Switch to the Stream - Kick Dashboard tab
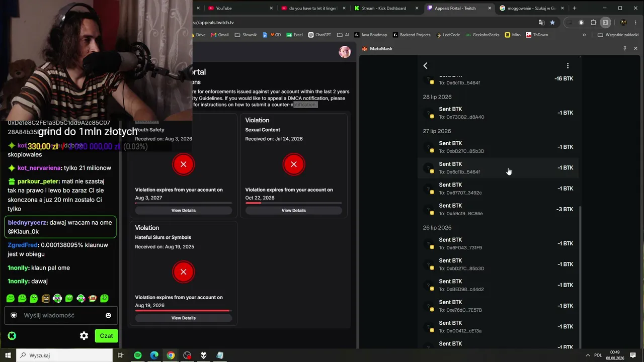Viewport: 644px width, 362px height. pyautogui.click(x=386, y=8)
